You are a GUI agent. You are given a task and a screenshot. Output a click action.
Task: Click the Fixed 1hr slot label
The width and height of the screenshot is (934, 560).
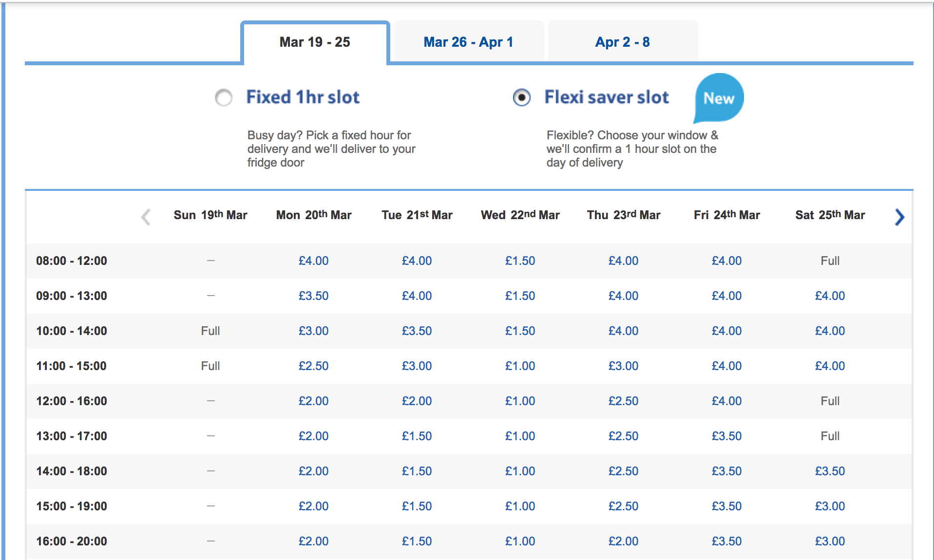303,97
